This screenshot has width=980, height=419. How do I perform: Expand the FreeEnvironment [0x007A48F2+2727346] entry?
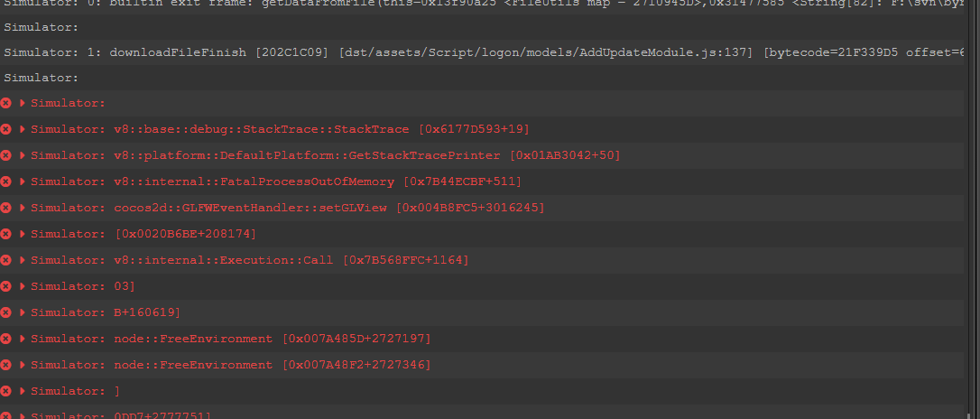coord(23,366)
